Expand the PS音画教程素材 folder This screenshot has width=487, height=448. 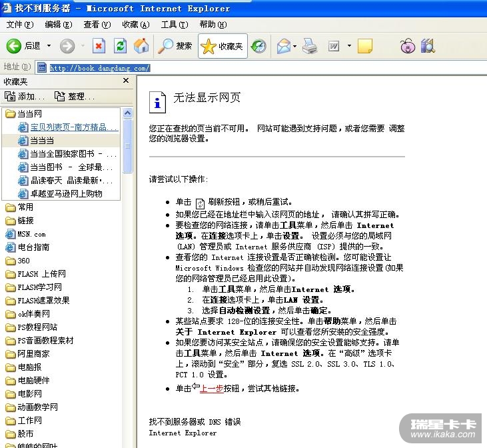click(39, 341)
